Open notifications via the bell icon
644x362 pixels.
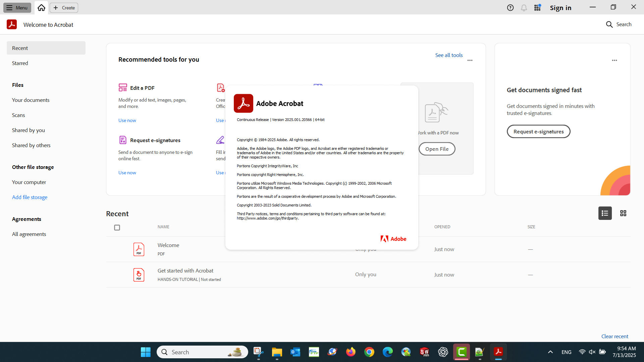pos(524,7)
